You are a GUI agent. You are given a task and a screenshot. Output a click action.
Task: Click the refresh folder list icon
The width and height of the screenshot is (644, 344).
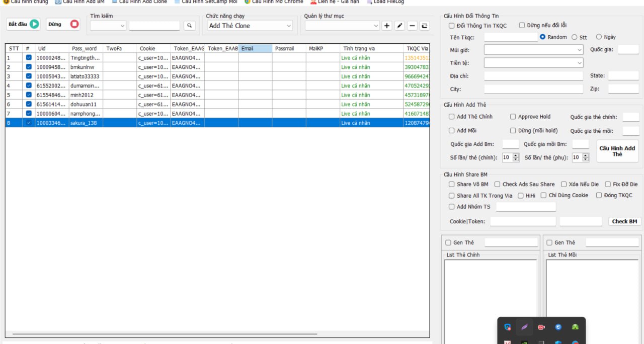pyautogui.click(x=425, y=26)
